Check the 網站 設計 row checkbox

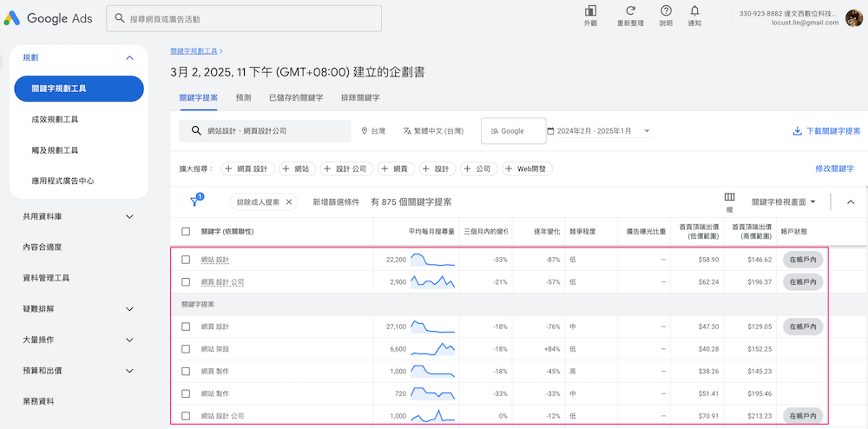(186, 260)
